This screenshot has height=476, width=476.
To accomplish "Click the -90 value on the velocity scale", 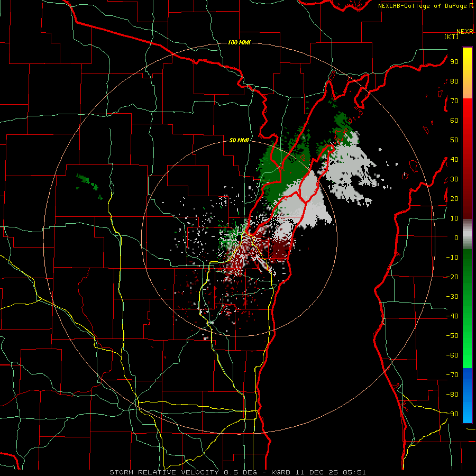I will pos(452,414).
